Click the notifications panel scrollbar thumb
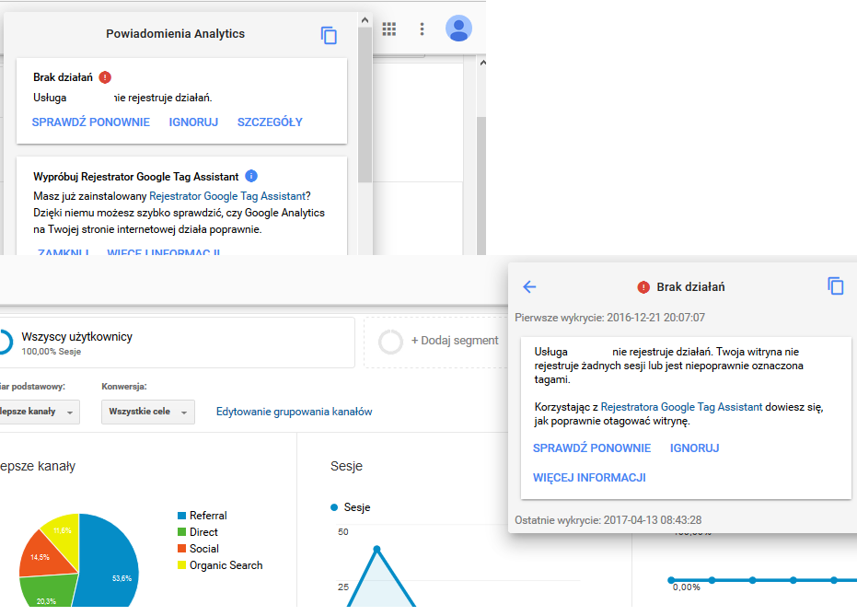857x616 pixels. 365,104
